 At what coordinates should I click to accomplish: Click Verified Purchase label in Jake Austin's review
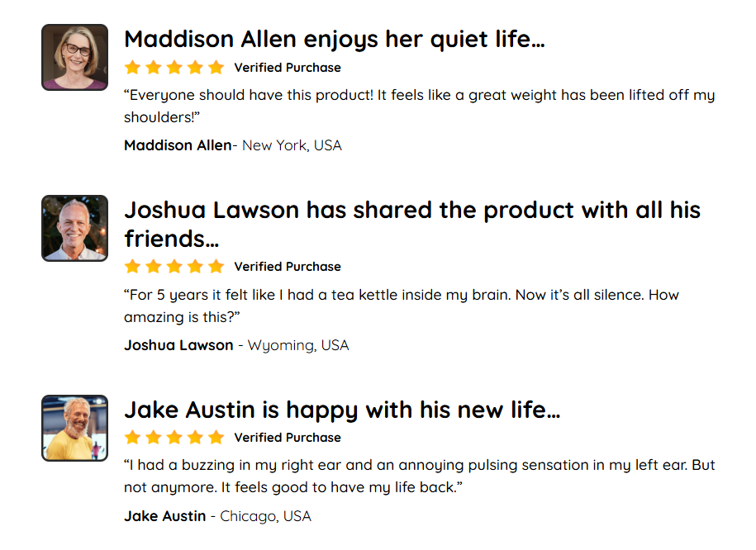pyautogui.click(x=288, y=438)
